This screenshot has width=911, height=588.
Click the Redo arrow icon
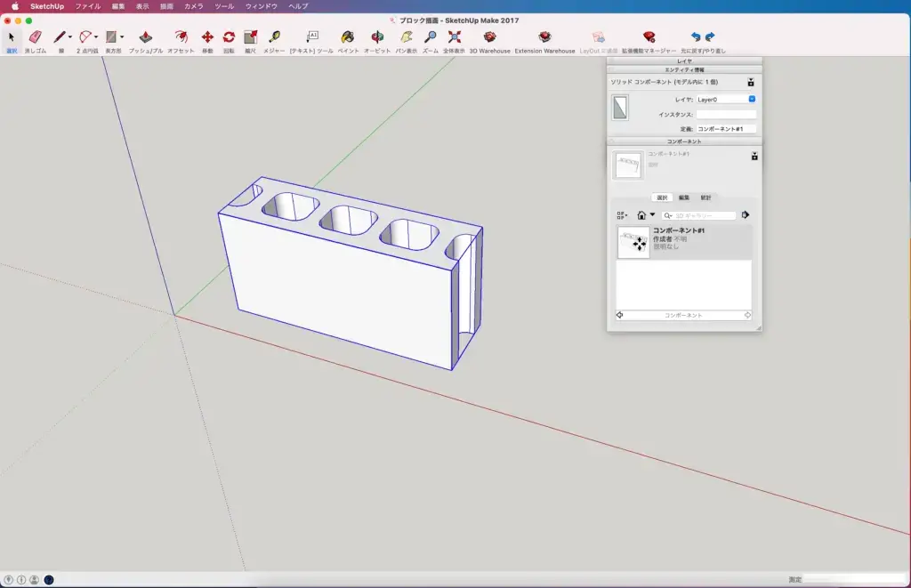(x=710, y=36)
